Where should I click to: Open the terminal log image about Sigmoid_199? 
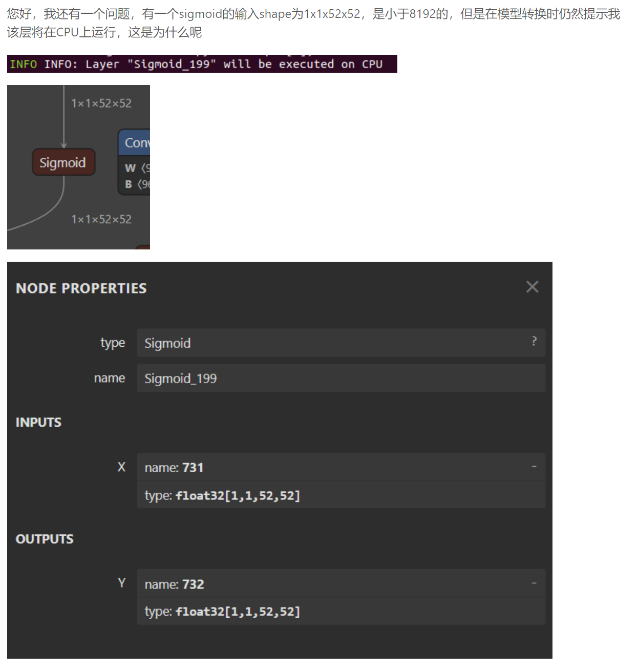pos(202,64)
